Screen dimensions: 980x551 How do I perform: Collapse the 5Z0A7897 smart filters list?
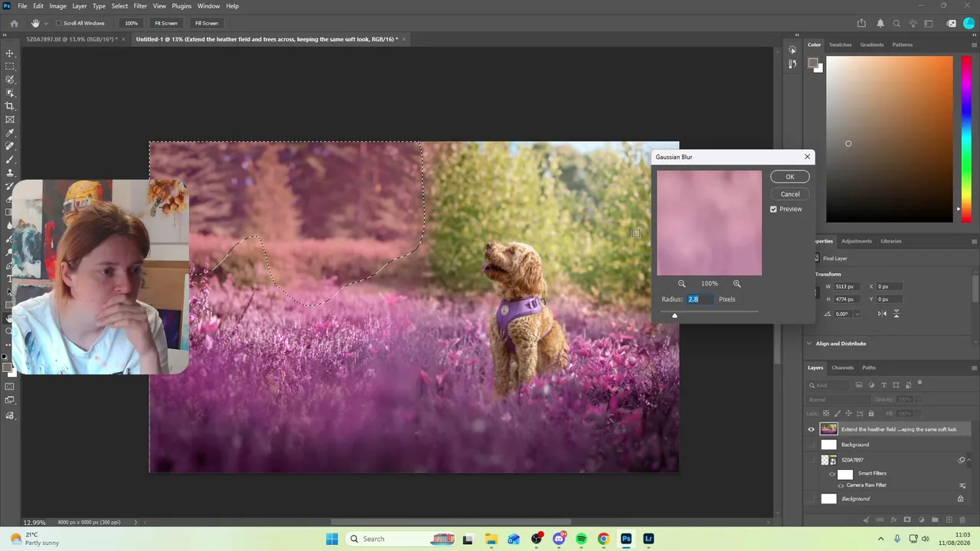tap(970, 460)
